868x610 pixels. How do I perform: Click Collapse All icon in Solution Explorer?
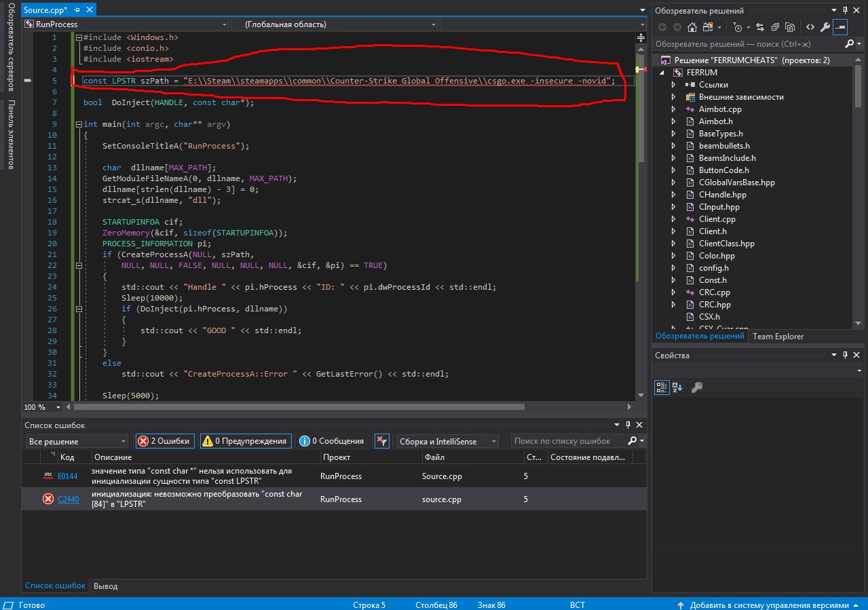tap(774, 27)
